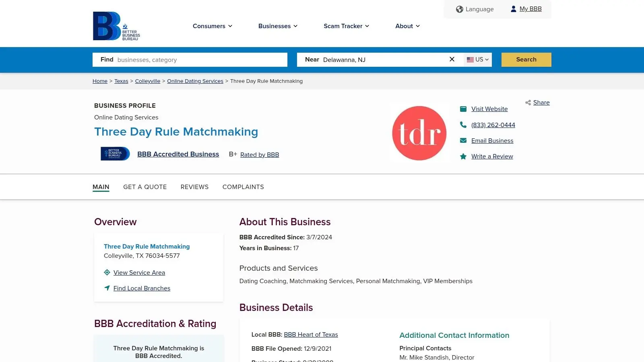Click the Visit Website window icon
The height and width of the screenshot is (362, 644).
point(463,109)
